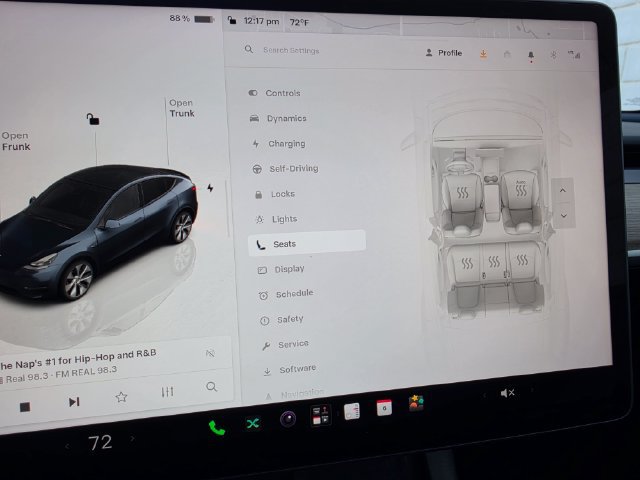640x480 pixels.
Task: Lower cabin temperature with left arrow
Action: tap(67, 446)
